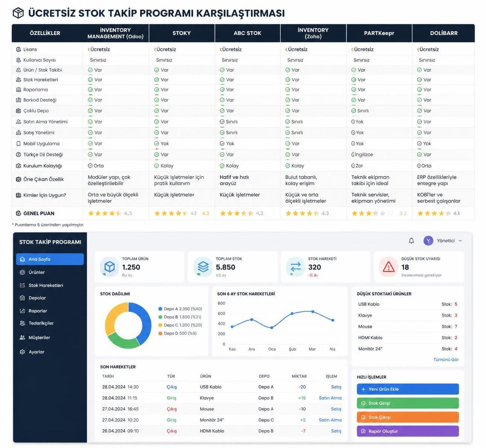This screenshot has width=486, height=448.
Task: Click the warning triangle on Düşük Stok Uyarısı
Action: tap(389, 267)
